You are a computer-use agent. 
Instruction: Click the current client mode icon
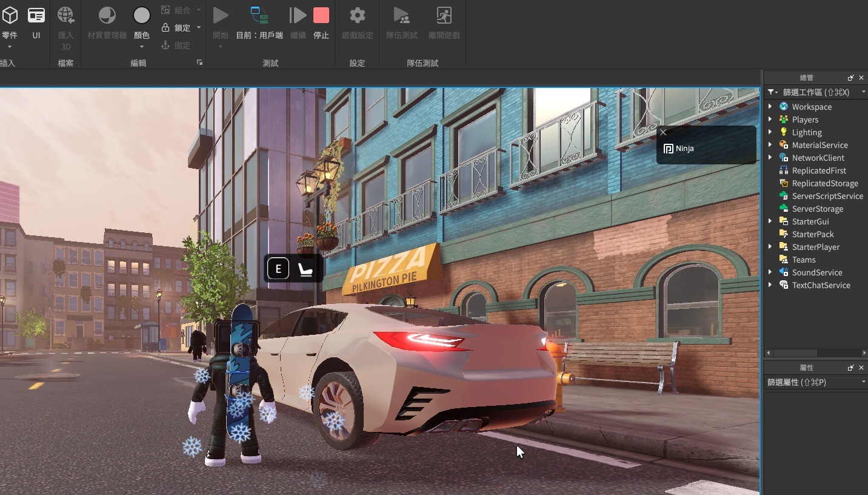[x=259, y=16]
